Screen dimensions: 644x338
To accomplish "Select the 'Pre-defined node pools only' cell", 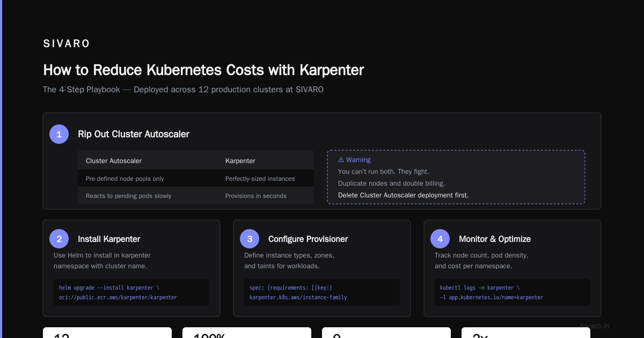I will (125, 179).
